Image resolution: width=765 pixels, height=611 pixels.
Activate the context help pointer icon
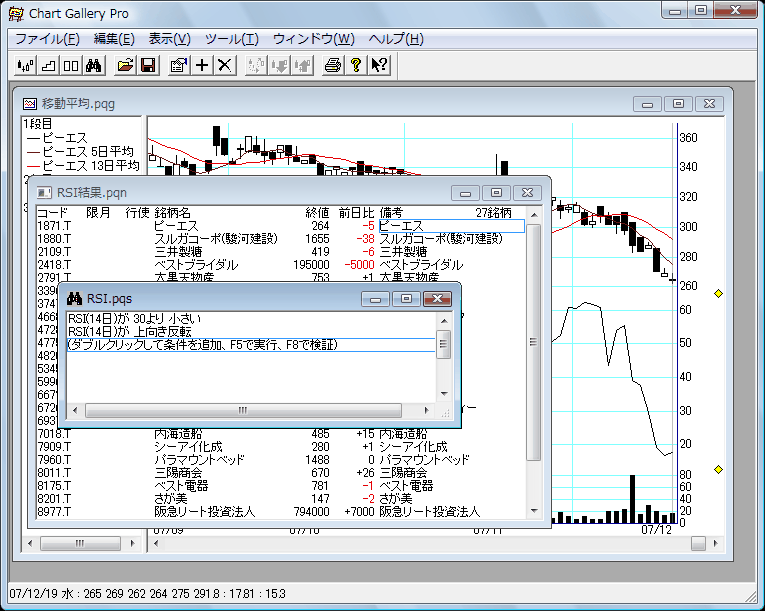point(379,65)
